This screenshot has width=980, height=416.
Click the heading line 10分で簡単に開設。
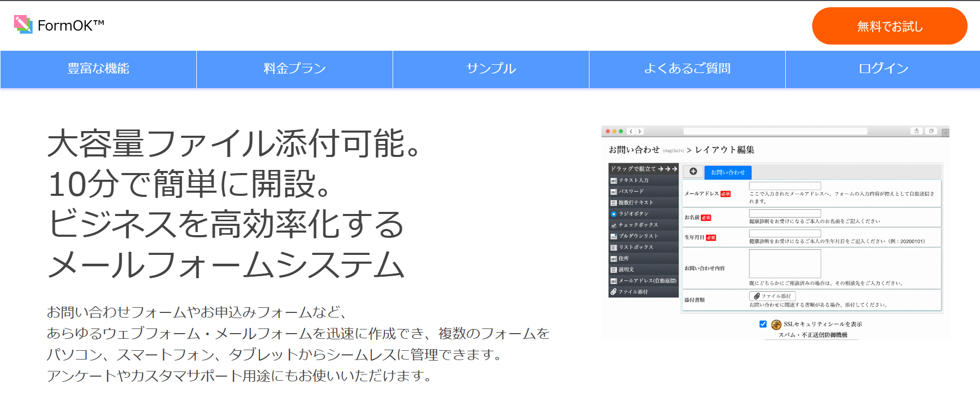pyautogui.click(x=191, y=184)
